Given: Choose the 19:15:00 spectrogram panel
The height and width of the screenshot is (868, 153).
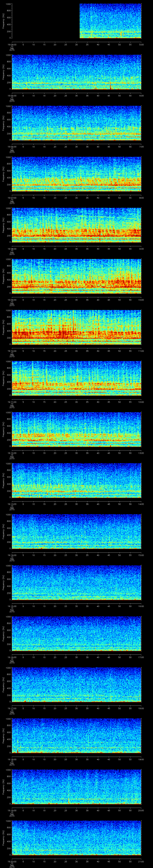Looking at the screenshot, I should [x=77, y=583].
